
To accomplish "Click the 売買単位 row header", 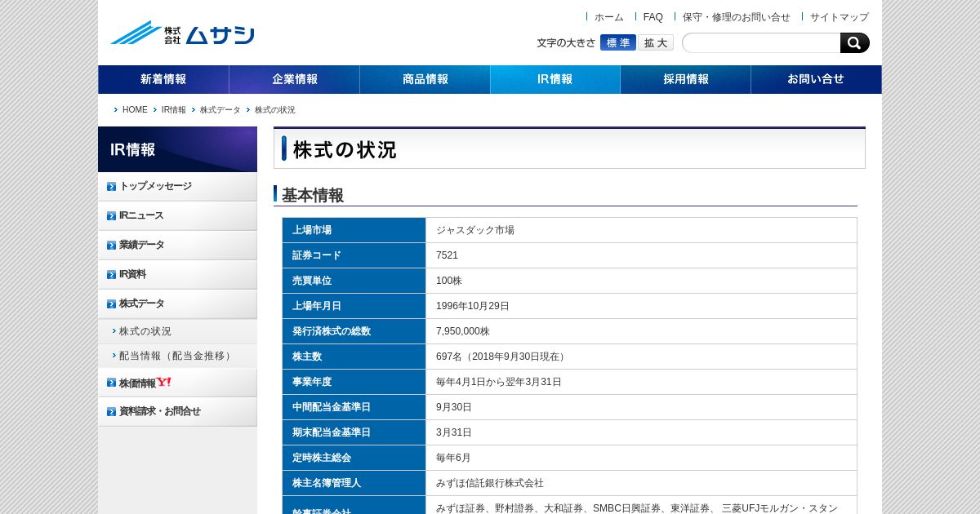I will coord(354,281).
